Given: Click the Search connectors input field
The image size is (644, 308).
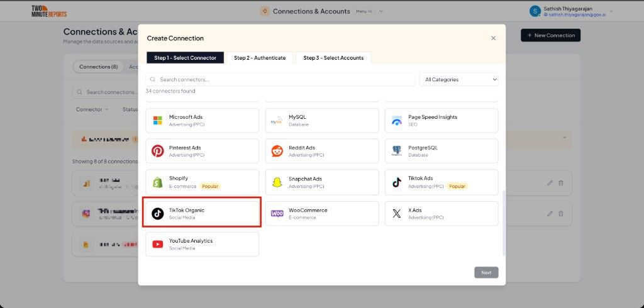Looking at the screenshot, I should (x=280, y=80).
